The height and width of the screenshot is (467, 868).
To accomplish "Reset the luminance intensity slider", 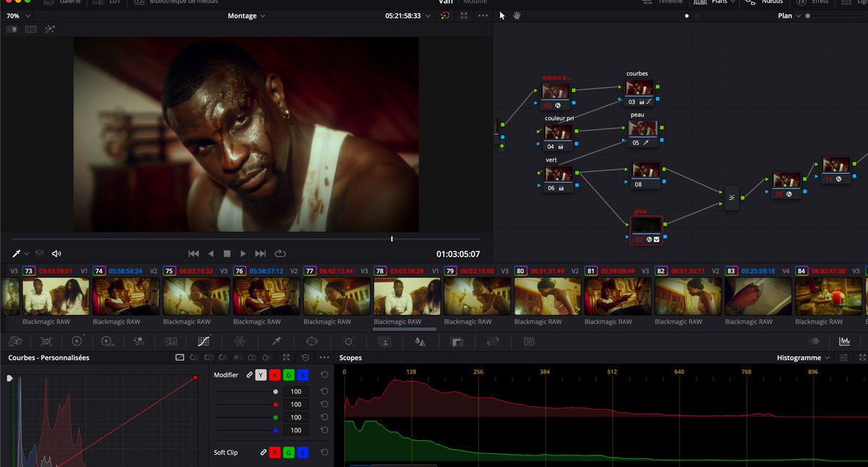I will [325, 392].
